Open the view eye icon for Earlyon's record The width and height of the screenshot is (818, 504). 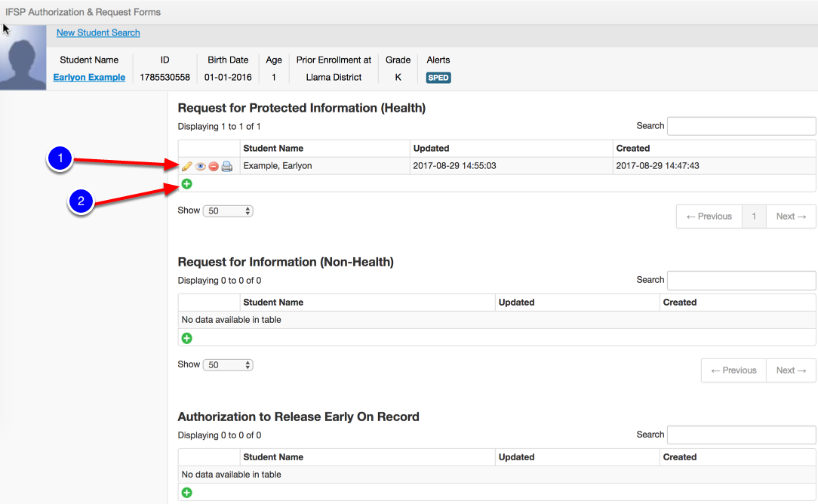click(200, 166)
